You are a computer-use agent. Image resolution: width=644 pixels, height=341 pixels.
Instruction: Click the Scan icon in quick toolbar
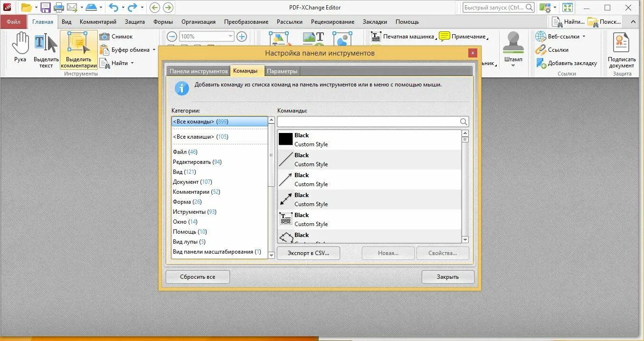tap(91, 8)
